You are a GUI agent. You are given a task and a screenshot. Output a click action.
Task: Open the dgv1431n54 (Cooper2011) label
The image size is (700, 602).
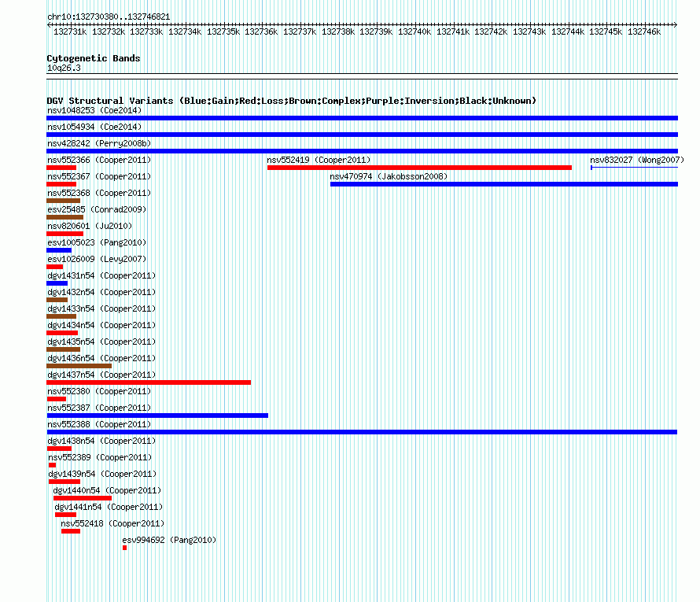[x=101, y=275]
